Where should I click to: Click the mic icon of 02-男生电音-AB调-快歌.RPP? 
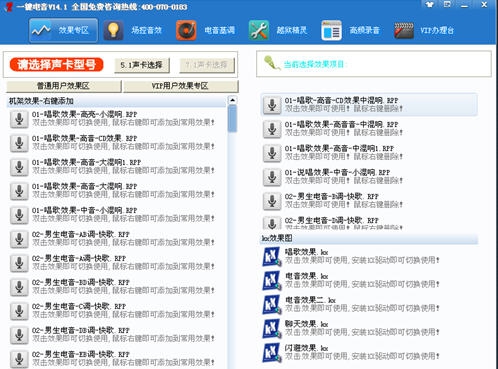(19, 239)
